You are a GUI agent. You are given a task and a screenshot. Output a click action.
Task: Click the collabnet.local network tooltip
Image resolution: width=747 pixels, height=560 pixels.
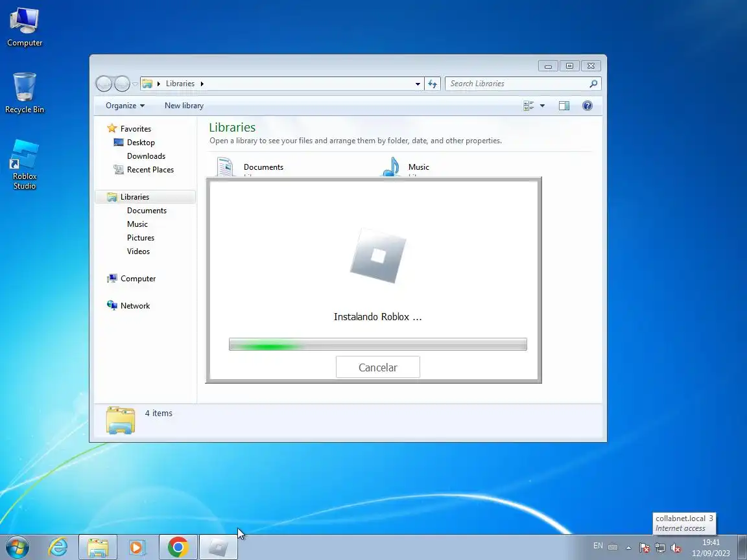[x=684, y=523]
